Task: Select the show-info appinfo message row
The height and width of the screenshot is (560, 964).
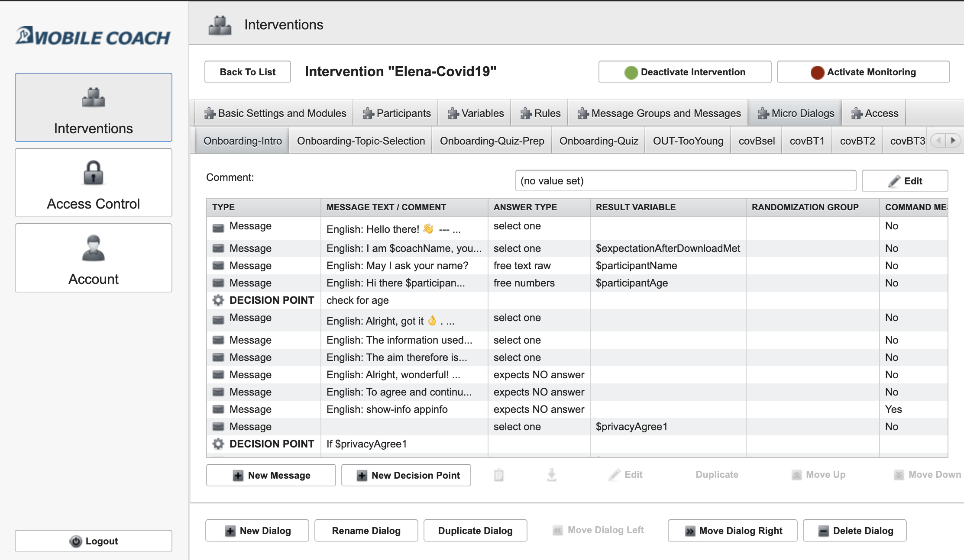Action: pyautogui.click(x=387, y=409)
